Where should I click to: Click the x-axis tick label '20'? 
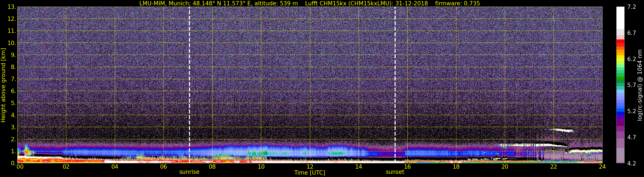pyautogui.click(x=505, y=167)
